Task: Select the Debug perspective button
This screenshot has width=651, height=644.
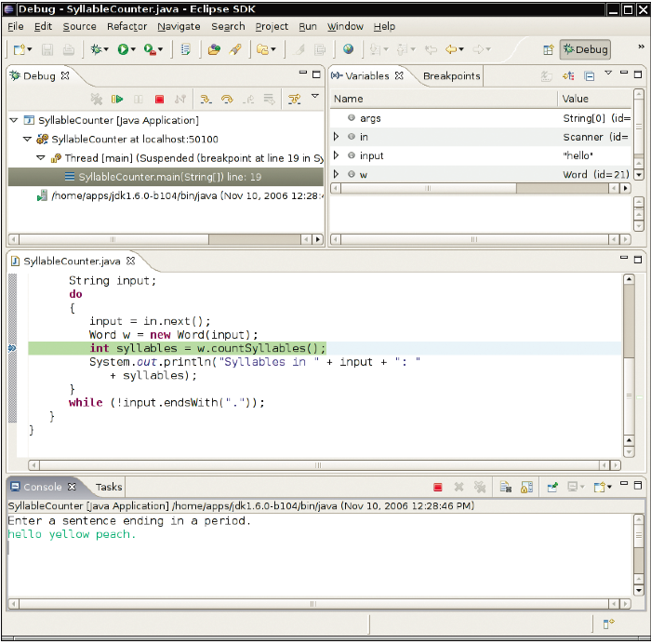Action: 585,49
